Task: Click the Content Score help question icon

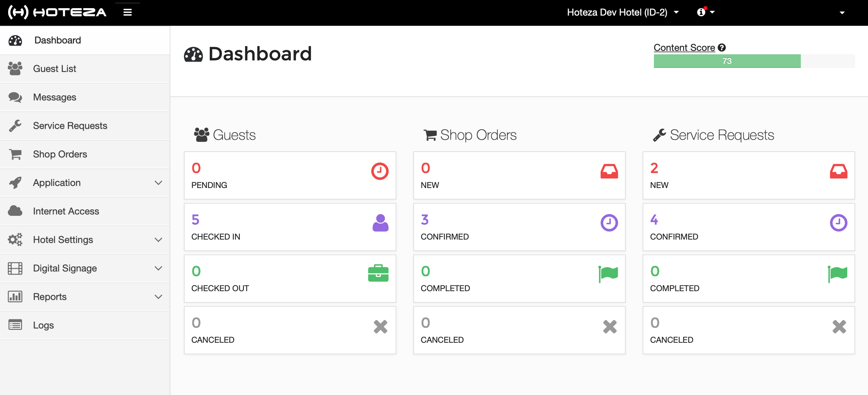Action: (x=722, y=48)
